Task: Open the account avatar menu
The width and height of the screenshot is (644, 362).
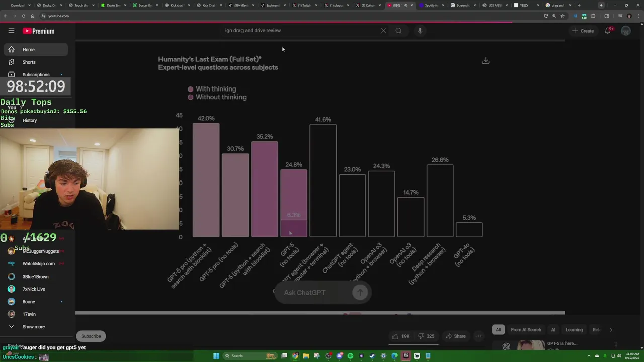Action: click(x=626, y=31)
